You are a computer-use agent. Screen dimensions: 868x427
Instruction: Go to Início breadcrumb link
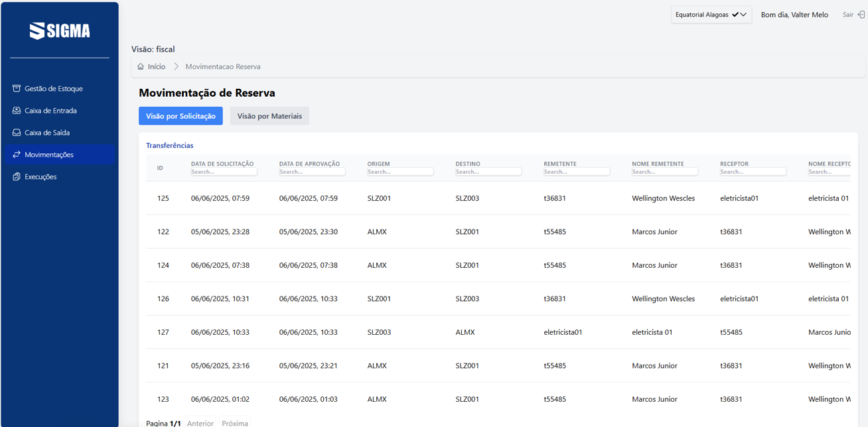point(157,66)
